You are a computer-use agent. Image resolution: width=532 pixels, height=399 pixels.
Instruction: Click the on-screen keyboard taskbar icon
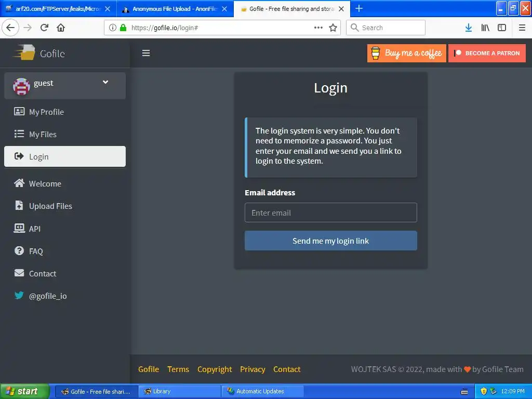(x=464, y=392)
